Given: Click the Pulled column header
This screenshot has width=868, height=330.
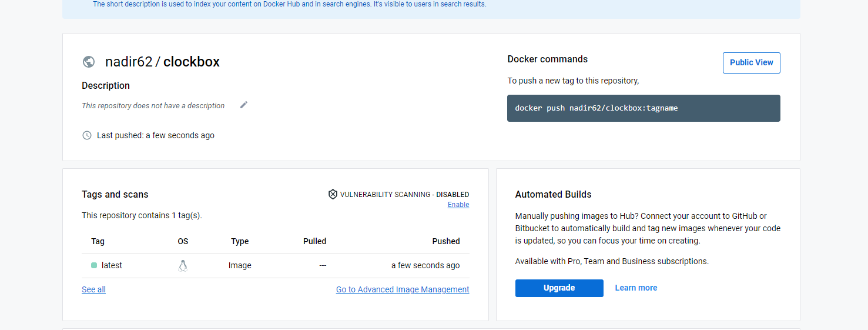Looking at the screenshot, I should point(314,241).
